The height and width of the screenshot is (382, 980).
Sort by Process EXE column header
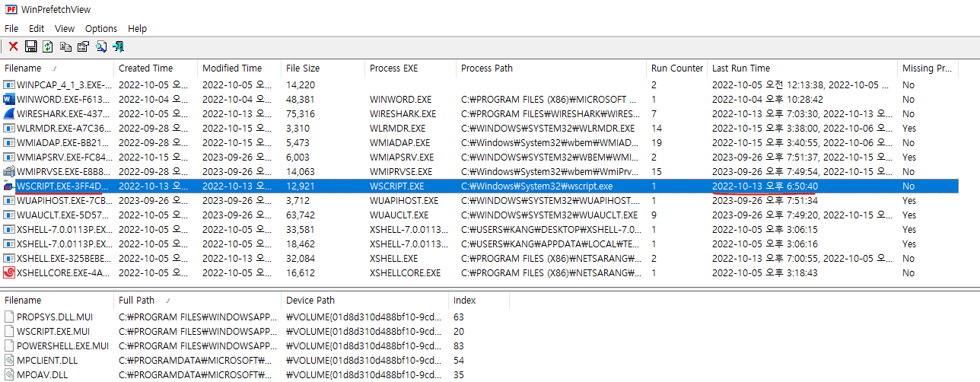coord(410,68)
